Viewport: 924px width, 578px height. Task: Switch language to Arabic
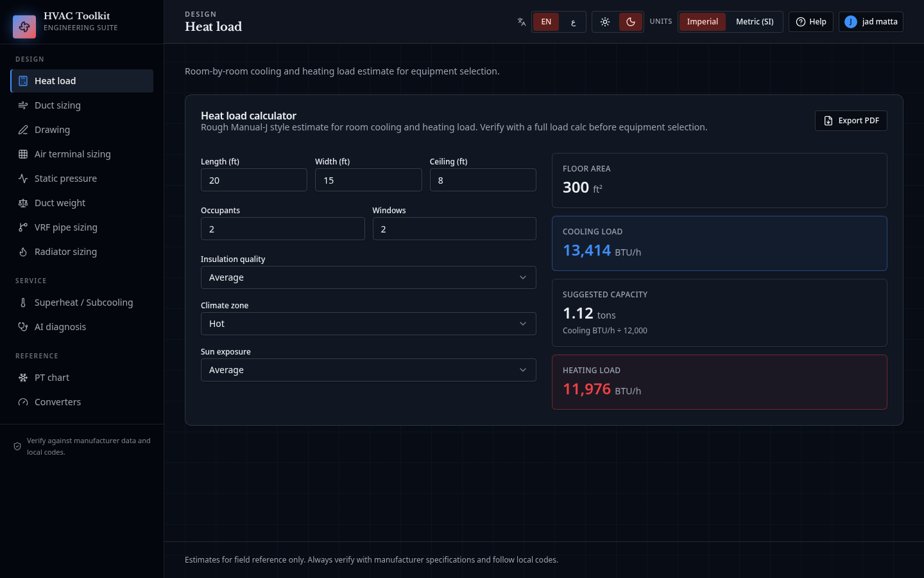573,22
